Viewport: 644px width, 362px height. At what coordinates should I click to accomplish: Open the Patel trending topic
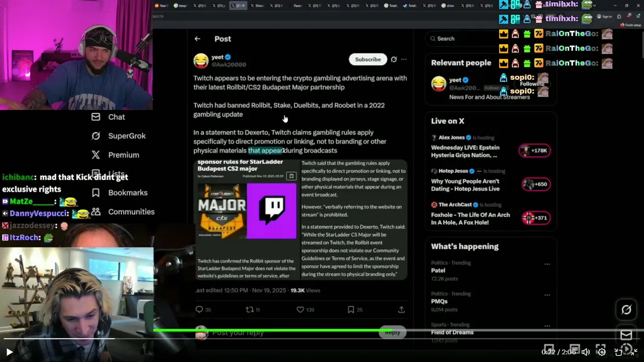pos(438,270)
